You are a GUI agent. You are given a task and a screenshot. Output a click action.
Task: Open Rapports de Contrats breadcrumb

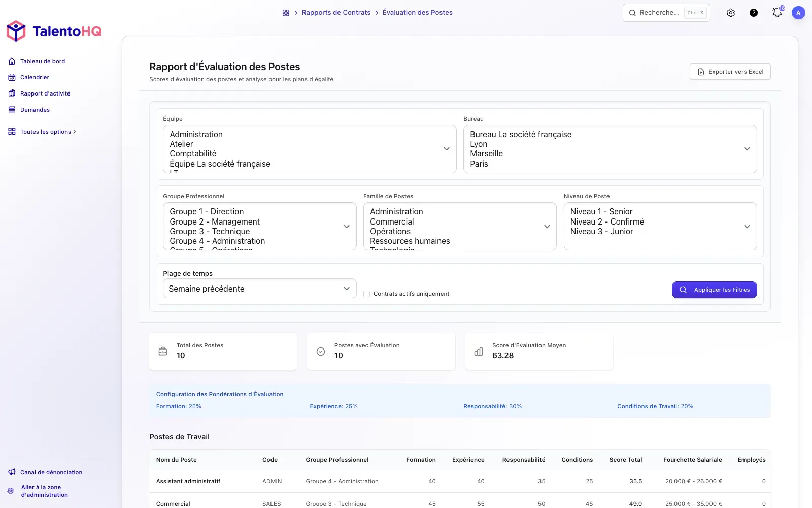[336, 13]
